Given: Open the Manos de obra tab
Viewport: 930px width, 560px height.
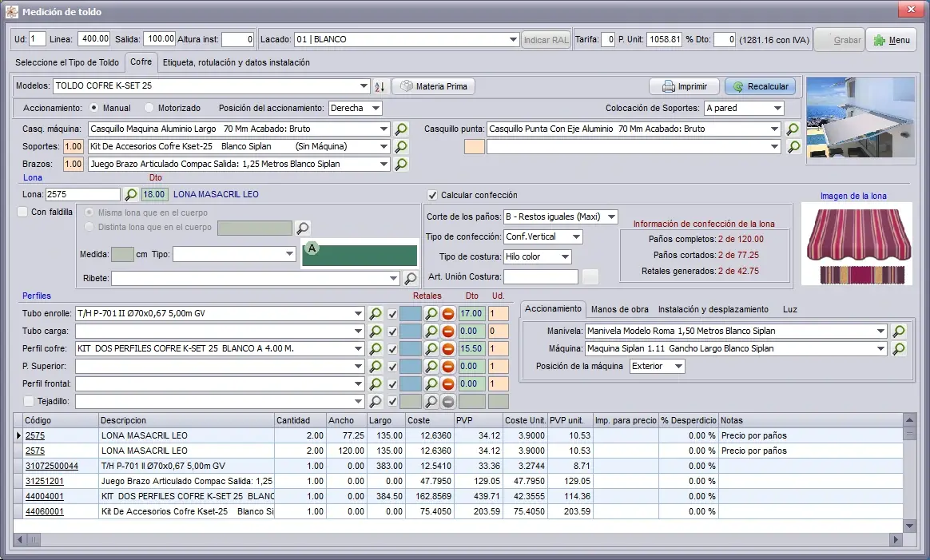Looking at the screenshot, I should click(x=620, y=310).
